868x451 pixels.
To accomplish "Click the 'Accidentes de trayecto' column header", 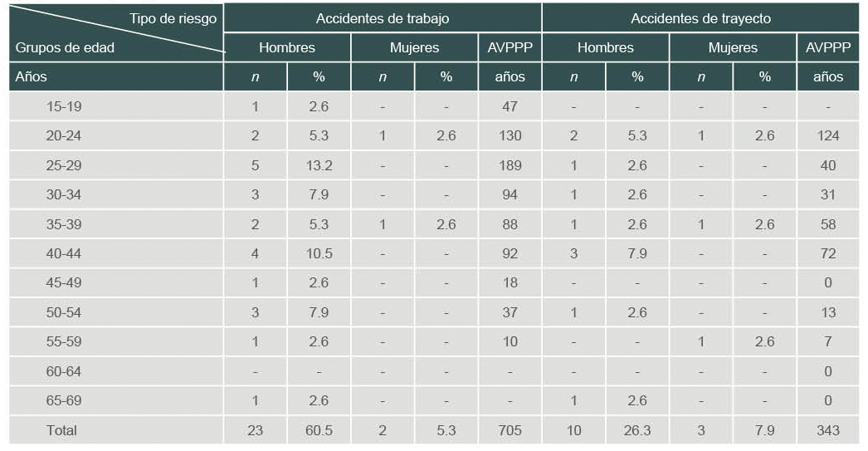I will 700,18.
